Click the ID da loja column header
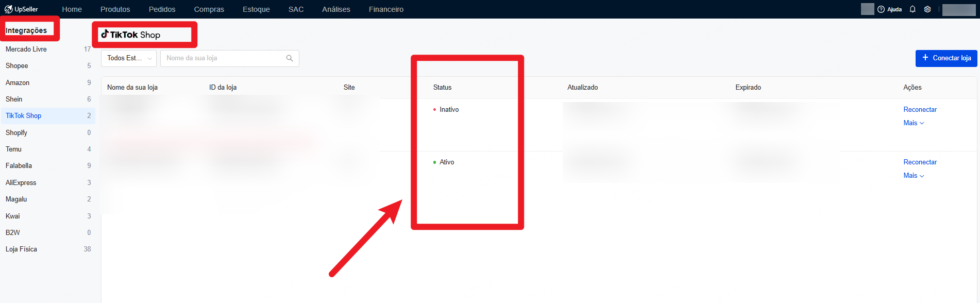Image resolution: width=980 pixels, height=303 pixels. point(223,87)
